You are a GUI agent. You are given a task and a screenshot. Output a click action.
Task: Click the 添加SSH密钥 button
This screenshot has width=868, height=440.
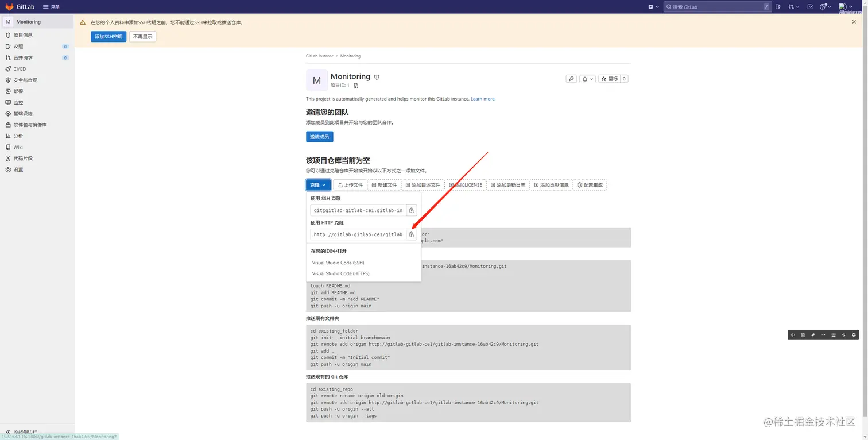coord(108,37)
